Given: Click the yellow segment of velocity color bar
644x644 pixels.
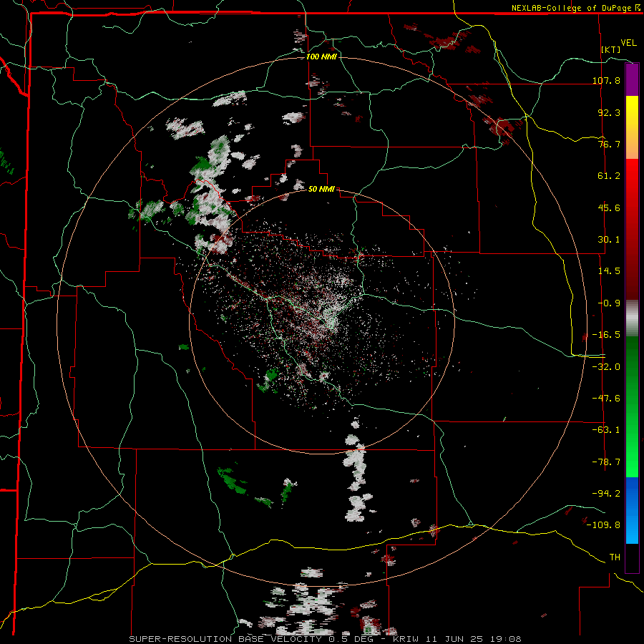Looking at the screenshot, I should [632, 127].
